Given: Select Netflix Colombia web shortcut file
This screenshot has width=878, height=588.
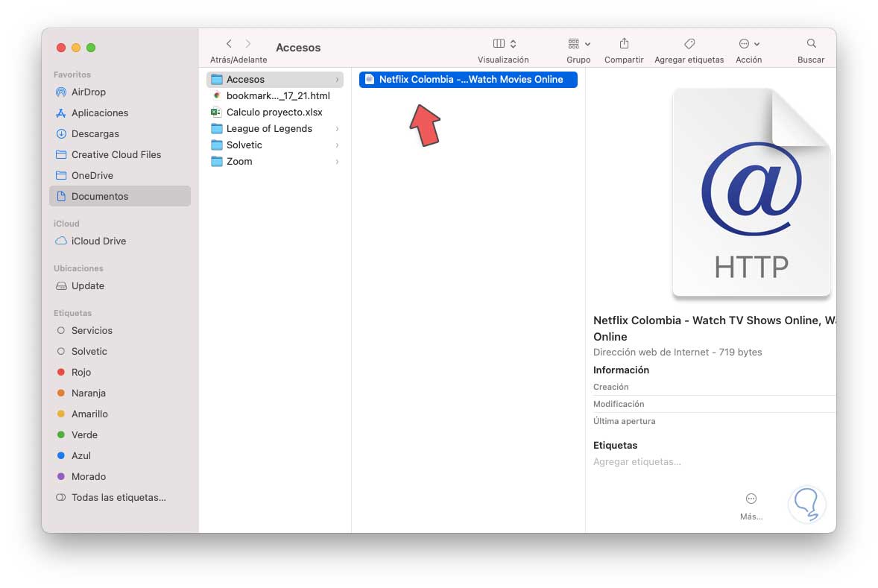Looking at the screenshot, I should click(x=468, y=80).
